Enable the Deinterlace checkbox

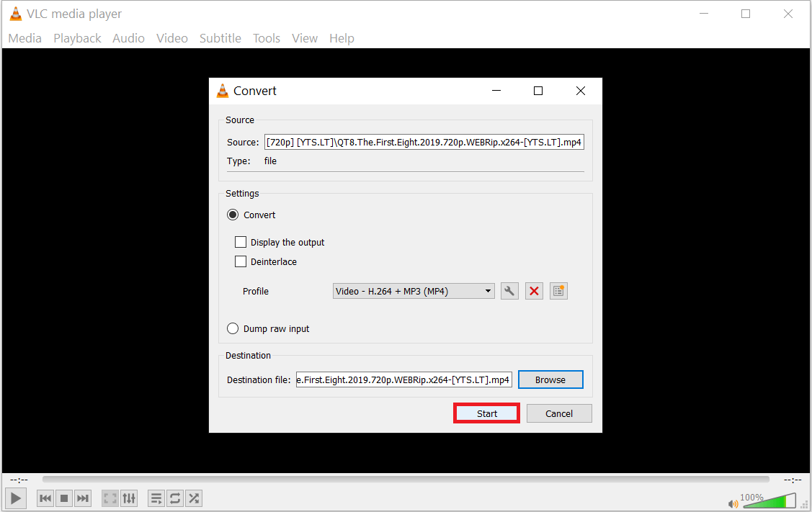[241, 261]
